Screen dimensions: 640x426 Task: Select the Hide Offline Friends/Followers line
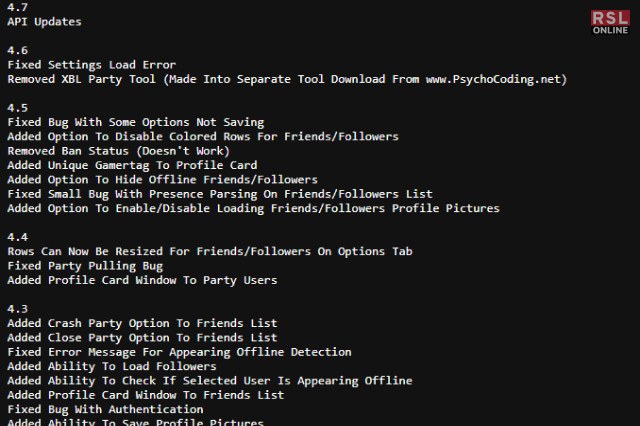coord(162,180)
